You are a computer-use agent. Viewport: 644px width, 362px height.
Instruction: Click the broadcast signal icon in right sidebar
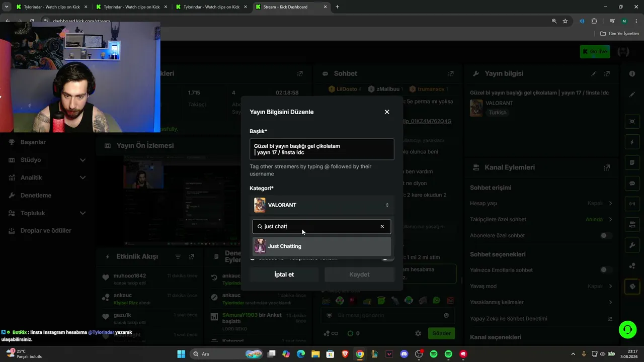[x=632, y=204]
